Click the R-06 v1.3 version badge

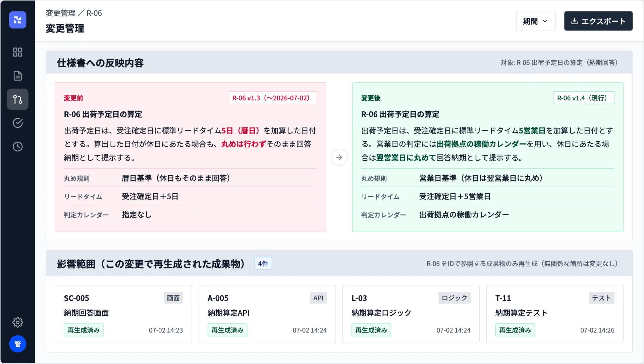(273, 98)
